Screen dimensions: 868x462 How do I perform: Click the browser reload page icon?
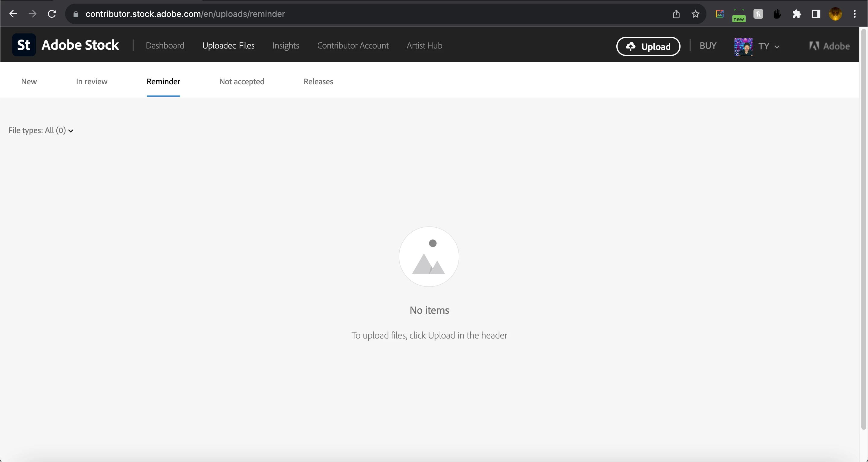[x=52, y=14]
